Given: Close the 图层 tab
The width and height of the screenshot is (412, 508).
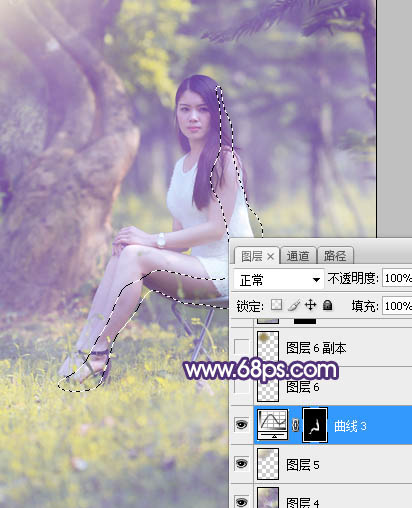Looking at the screenshot, I should click(270, 257).
